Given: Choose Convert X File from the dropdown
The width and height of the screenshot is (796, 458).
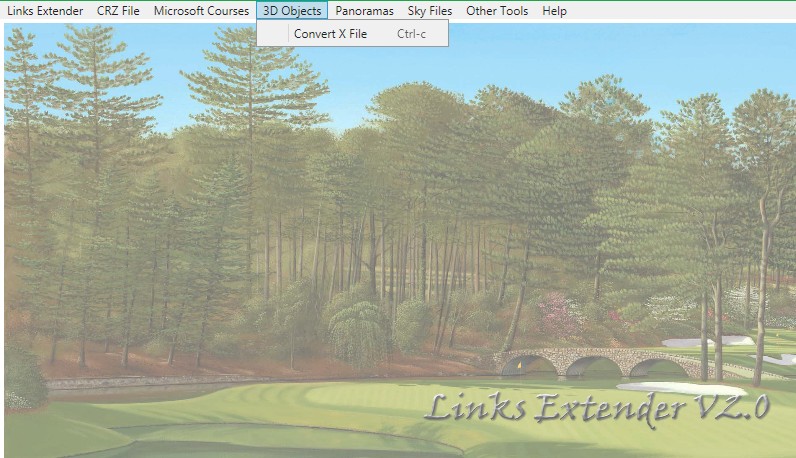Looking at the screenshot, I should click(330, 34).
